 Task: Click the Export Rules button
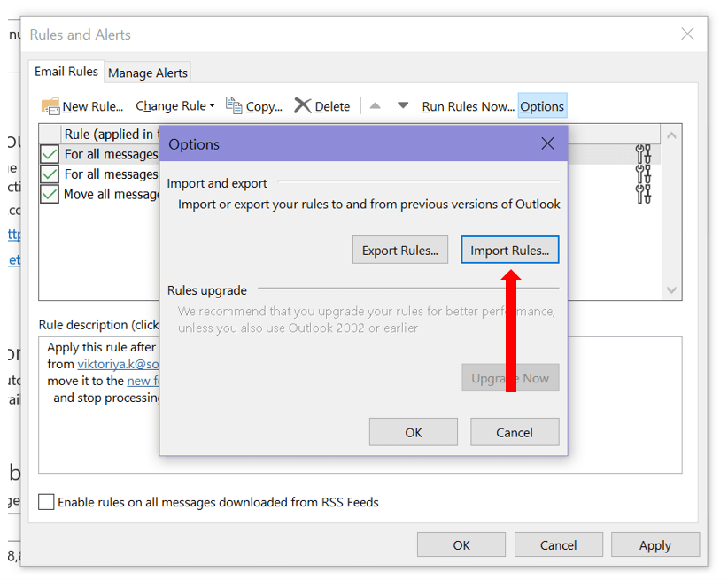(399, 251)
